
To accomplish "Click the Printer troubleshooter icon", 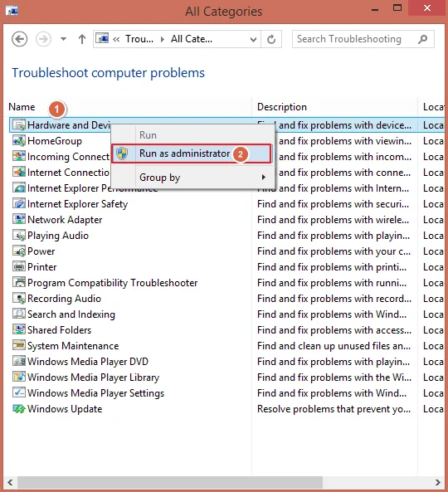I will pyautogui.click(x=19, y=266).
